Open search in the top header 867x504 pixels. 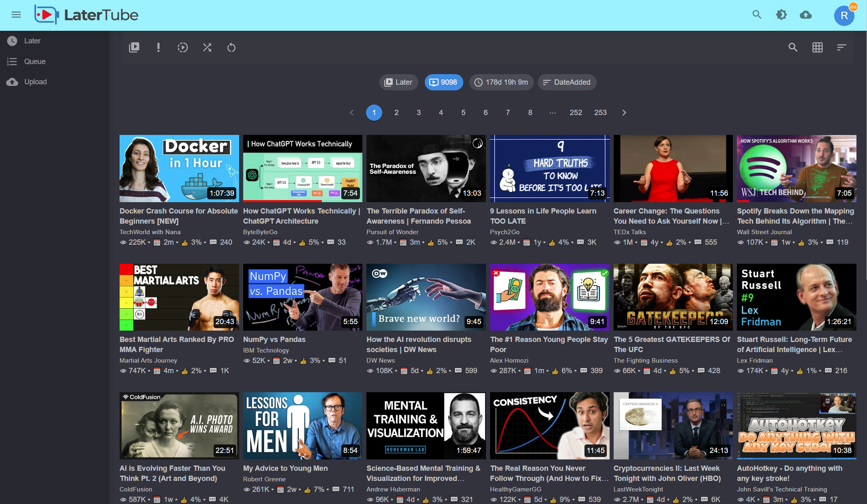[x=757, y=15]
